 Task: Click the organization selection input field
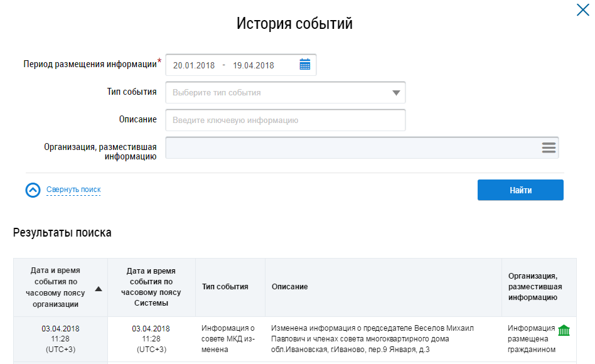351,147
